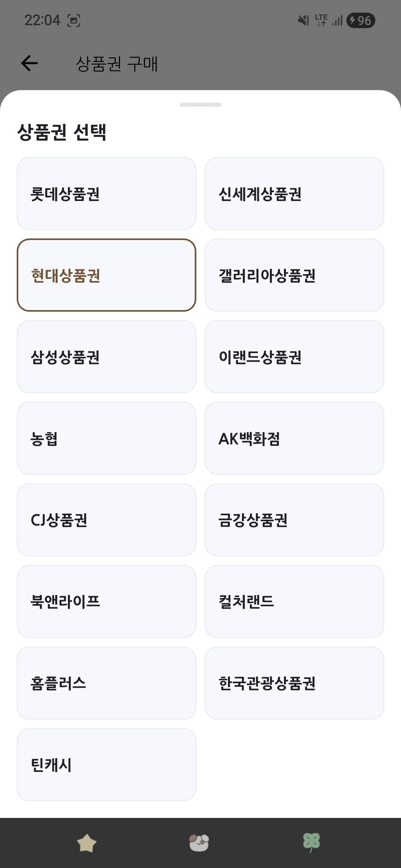Select the highlighted 현대상품권 option

click(106, 275)
